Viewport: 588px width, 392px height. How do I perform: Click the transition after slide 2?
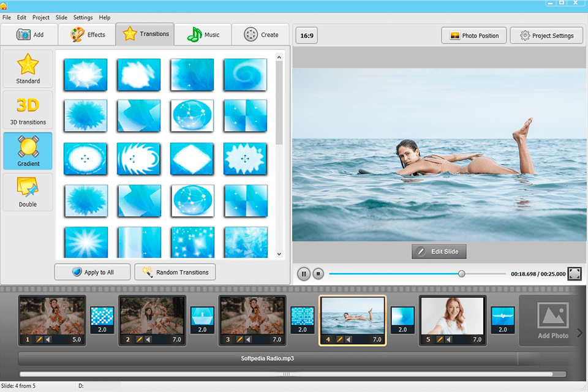202,320
